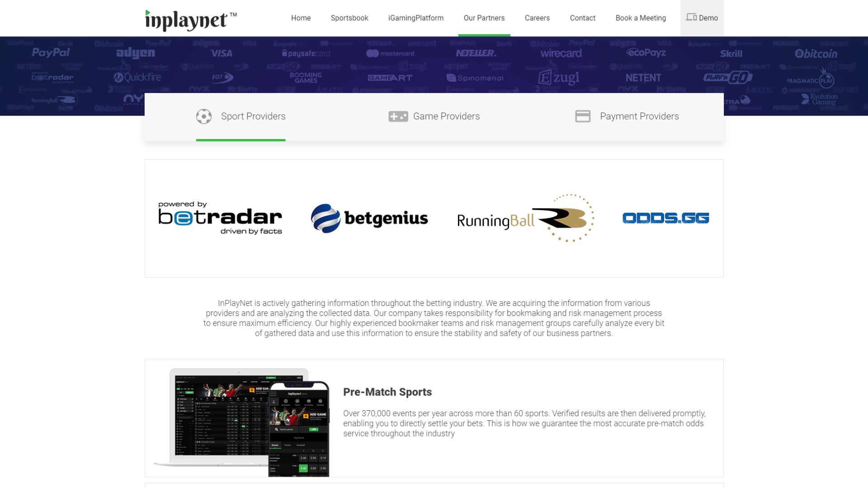This screenshot has width=868, height=488.
Task: Click the bright adyen logo in banner
Action: [x=136, y=53]
